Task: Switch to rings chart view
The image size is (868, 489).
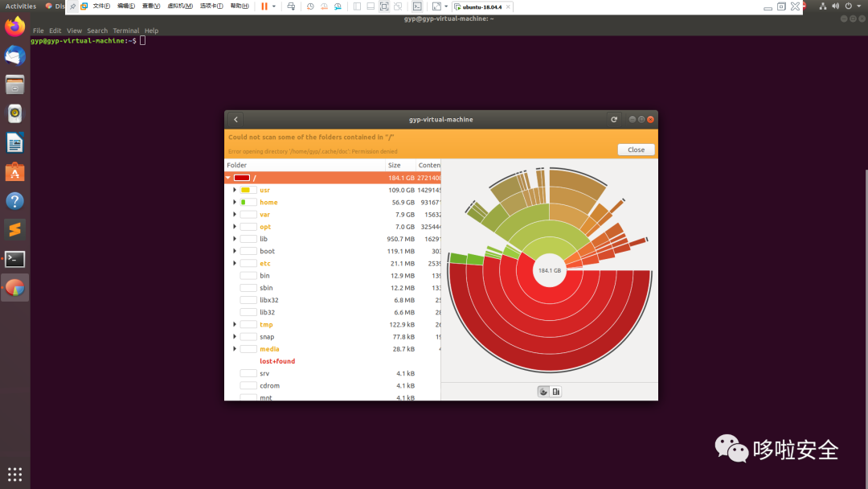Action: tap(543, 392)
